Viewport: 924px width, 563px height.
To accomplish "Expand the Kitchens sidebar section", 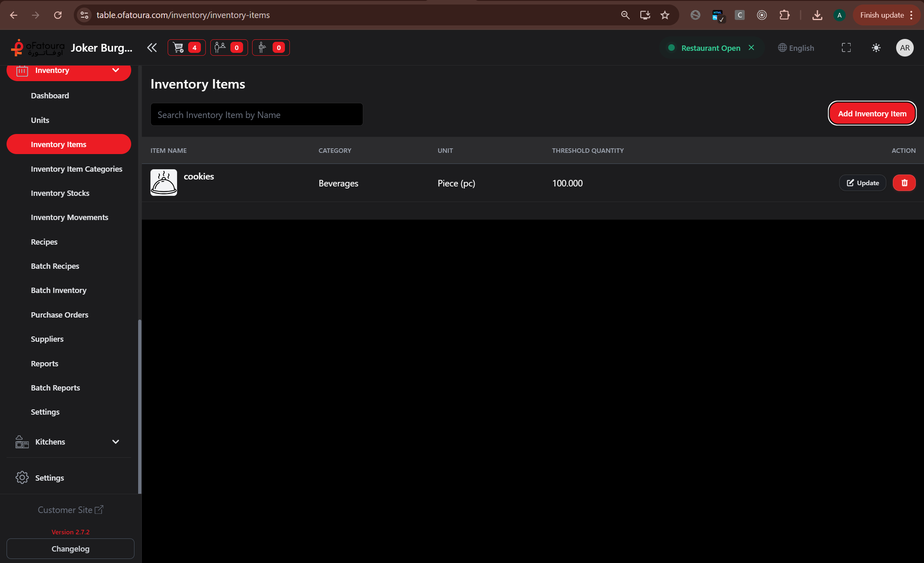I will click(115, 442).
